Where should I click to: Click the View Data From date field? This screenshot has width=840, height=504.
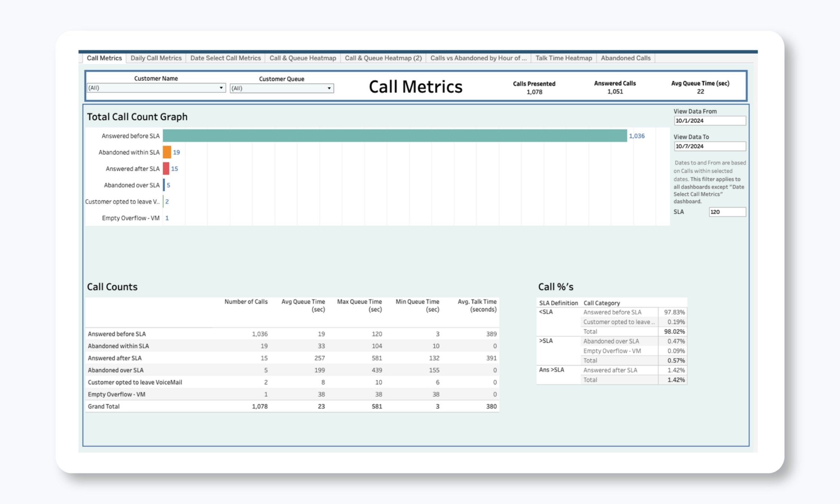pos(710,121)
